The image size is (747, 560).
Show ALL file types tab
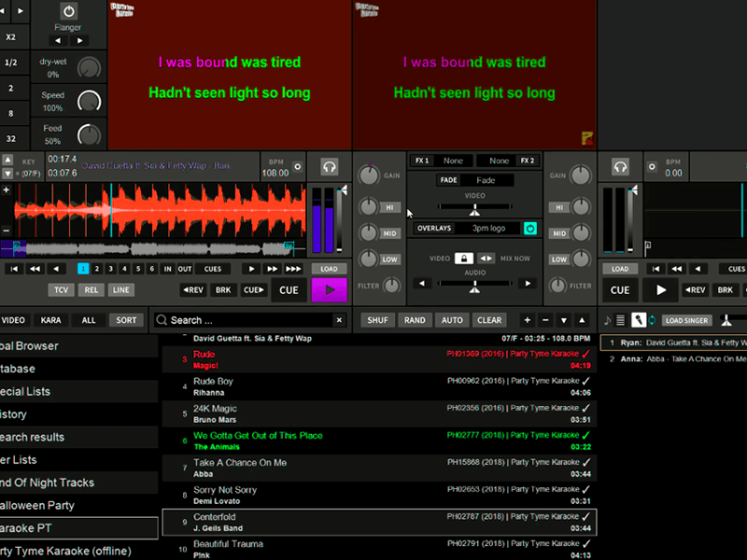click(x=89, y=320)
